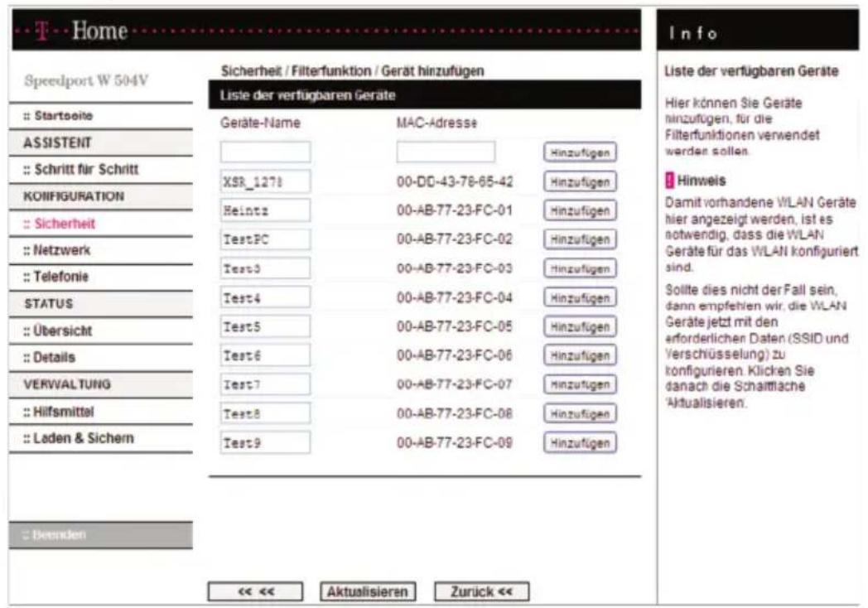Screen dimensions: 868x608
Task: Click the Test9 name field
Action: click(x=265, y=443)
